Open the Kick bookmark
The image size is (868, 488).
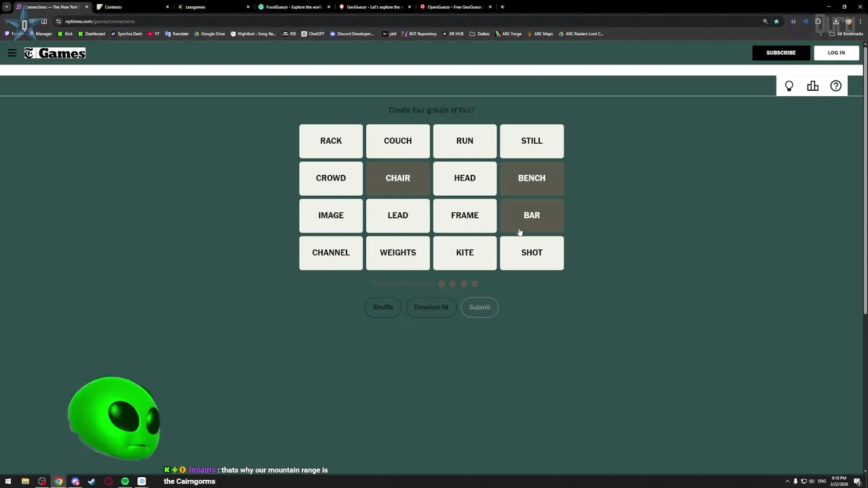point(65,34)
